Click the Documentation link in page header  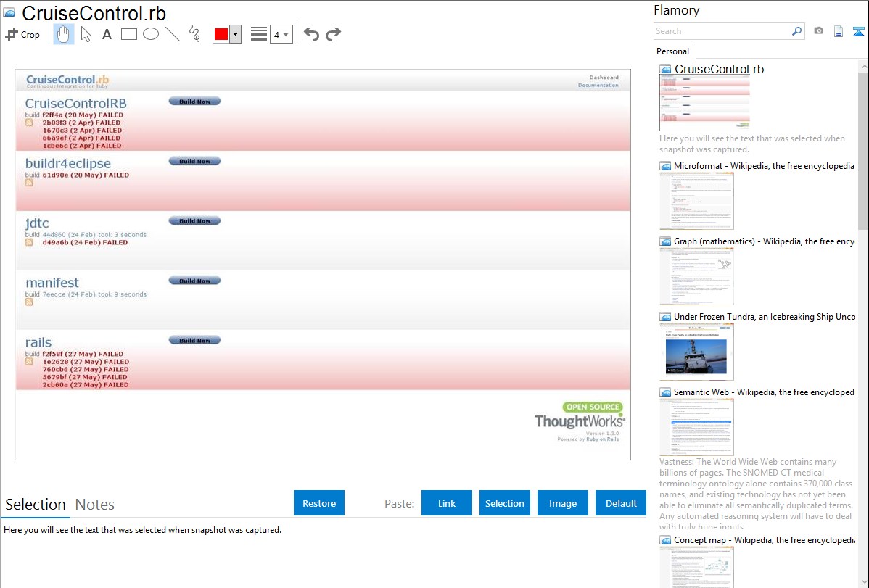pyautogui.click(x=598, y=85)
